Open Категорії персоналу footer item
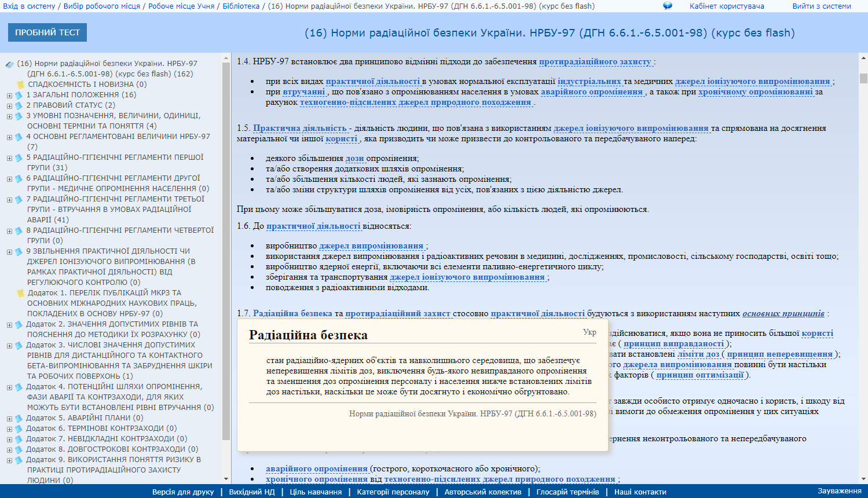 [393, 492]
